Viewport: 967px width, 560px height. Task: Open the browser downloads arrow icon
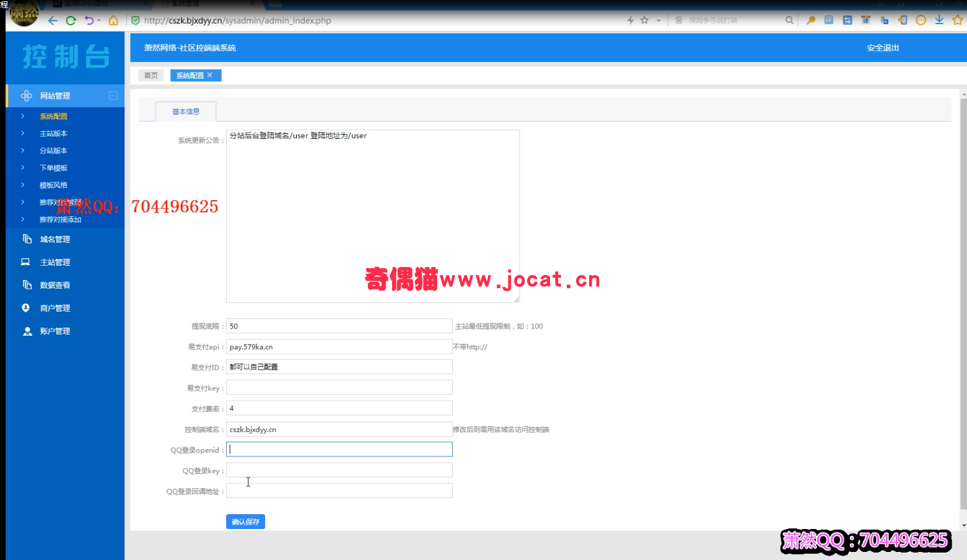(x=939, y=20)
